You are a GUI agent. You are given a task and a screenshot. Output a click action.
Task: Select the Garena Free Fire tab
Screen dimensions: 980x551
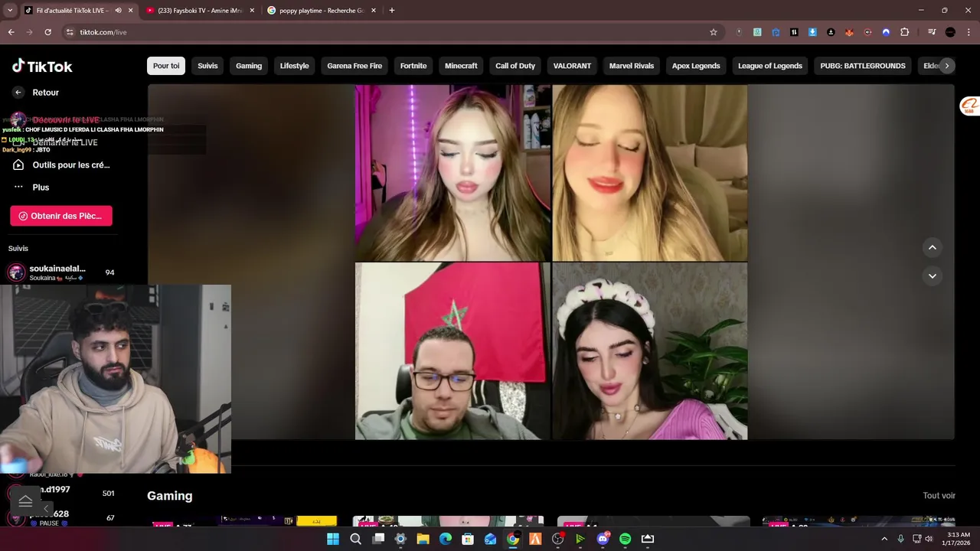[354, 66]
